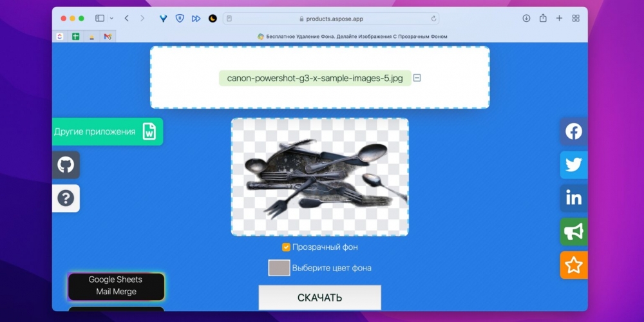Reload the page with refresh icon
The width and height of the screenshot is (644, 322).
tap(433, 19)
